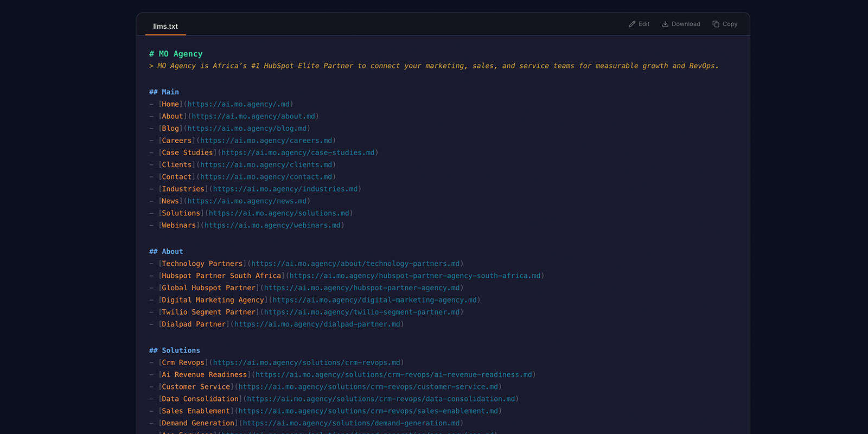The height and width of the screenshot is (434, 868).
Task: Click the Digital Marketing Agency row
Action: coord(315,300)
